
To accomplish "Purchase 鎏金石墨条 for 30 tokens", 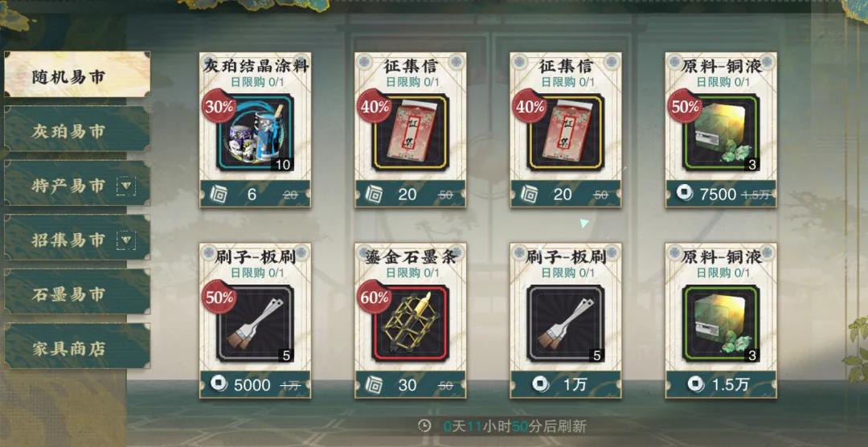I will click(x=410, y=384).
